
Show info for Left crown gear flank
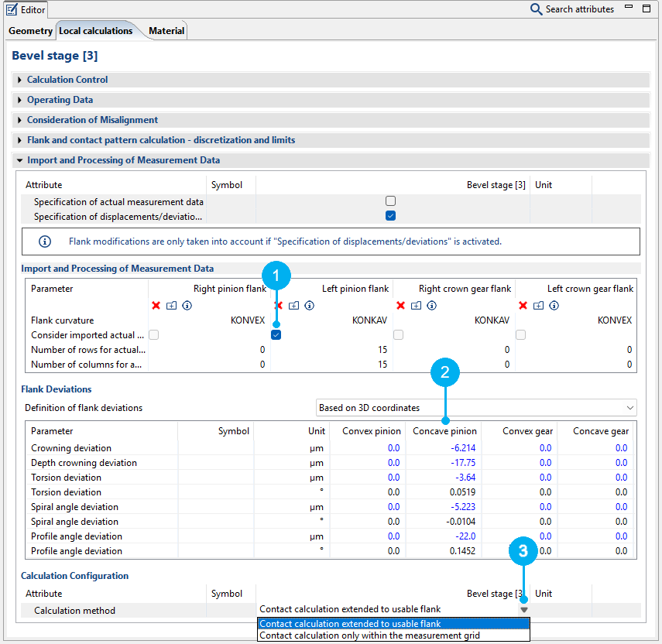[554, 306]
